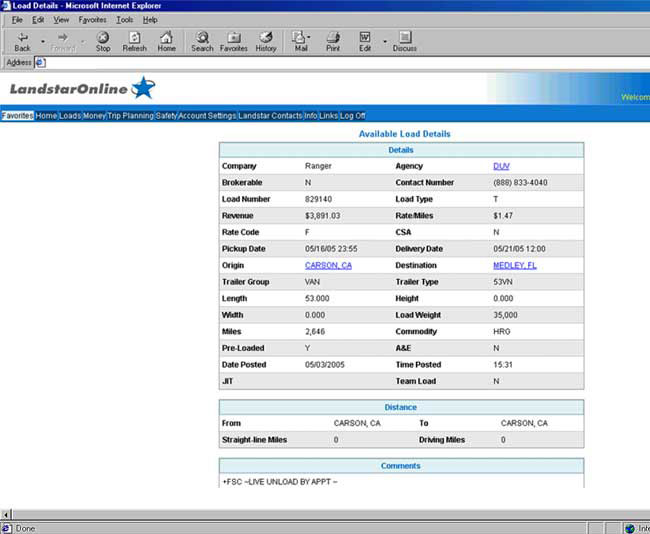
Task: Click the Refresh toolbar icon
Action: [x=134, y=42]
